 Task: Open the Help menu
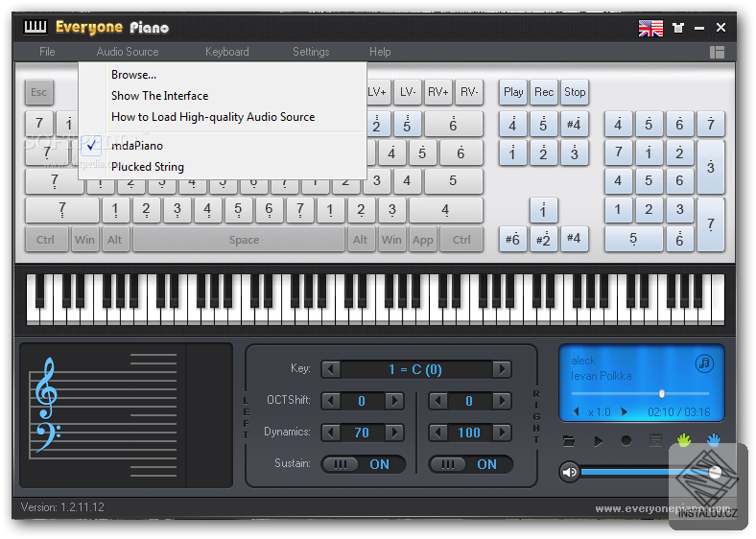point(380,52)
